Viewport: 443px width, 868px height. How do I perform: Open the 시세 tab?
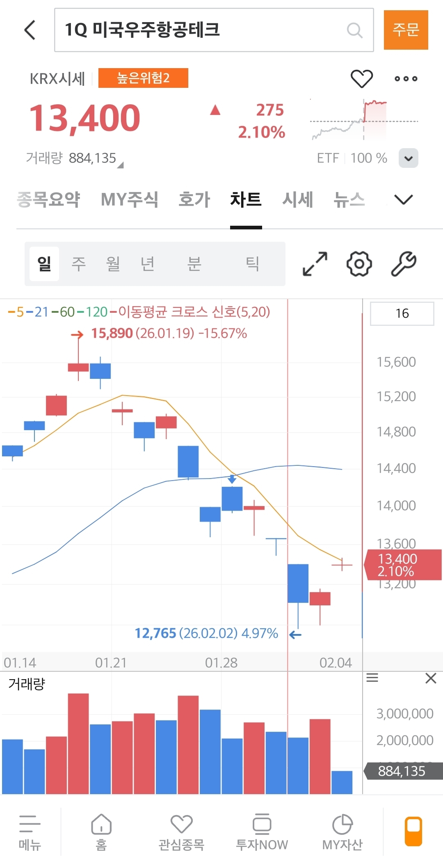click(x=297, y=199)
